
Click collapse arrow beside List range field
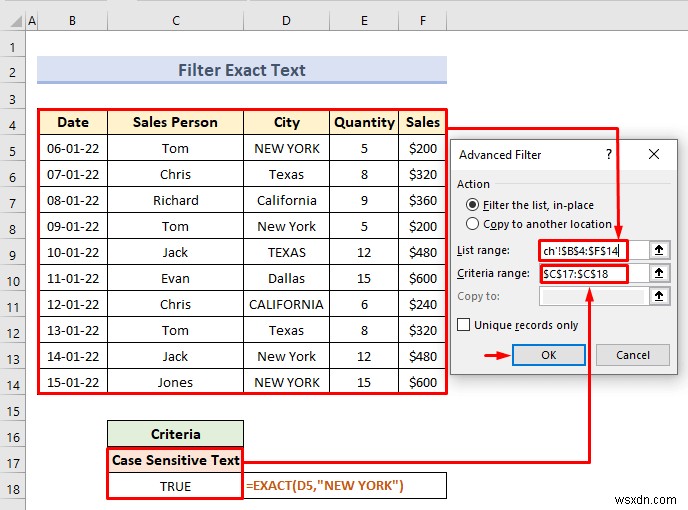[659, 250]
